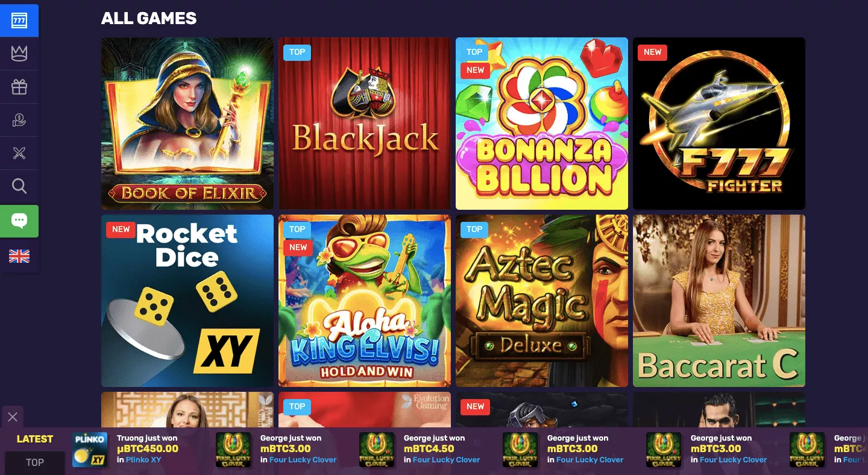The height and width of the screenshot is (475, 868).
Task: Open live chat green bubble icon
Action: (19, 221)
